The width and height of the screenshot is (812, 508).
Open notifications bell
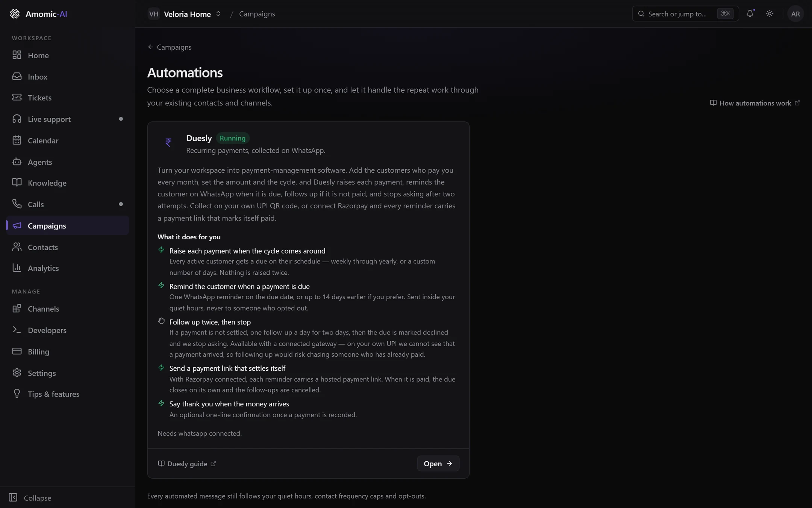coord(750,14)
